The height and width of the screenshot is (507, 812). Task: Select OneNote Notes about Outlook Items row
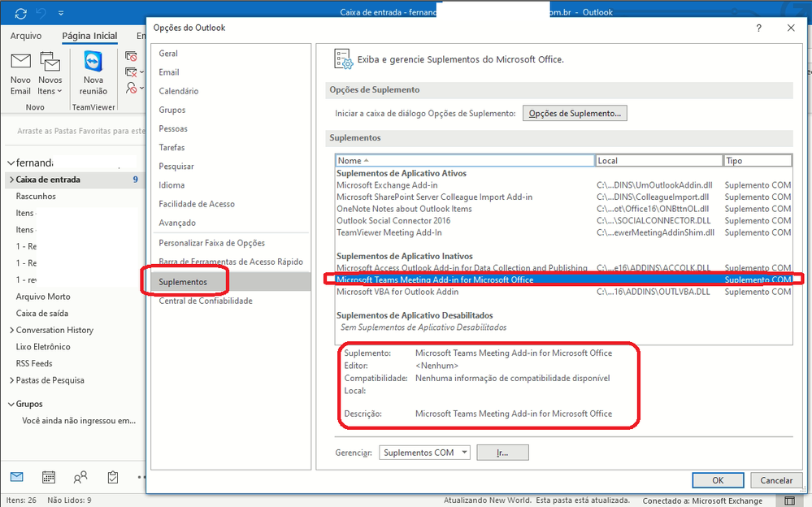(564, 209)
